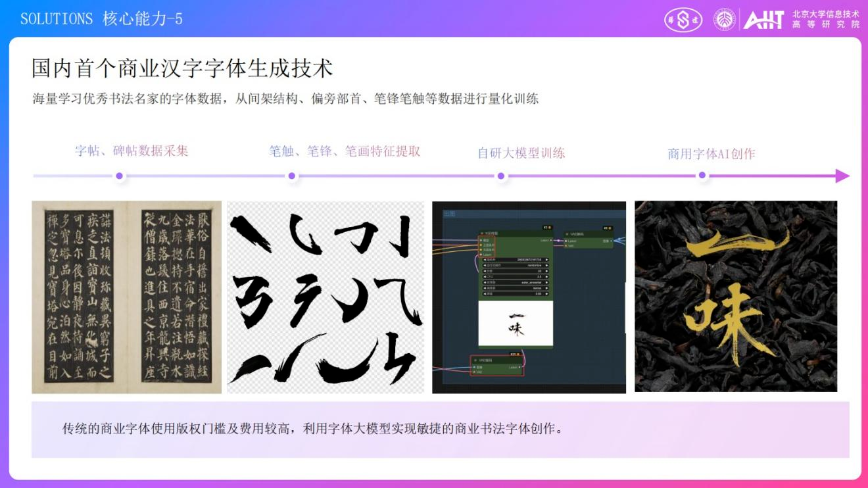Open the golden 一味 tea artwork

coord(736,297)
